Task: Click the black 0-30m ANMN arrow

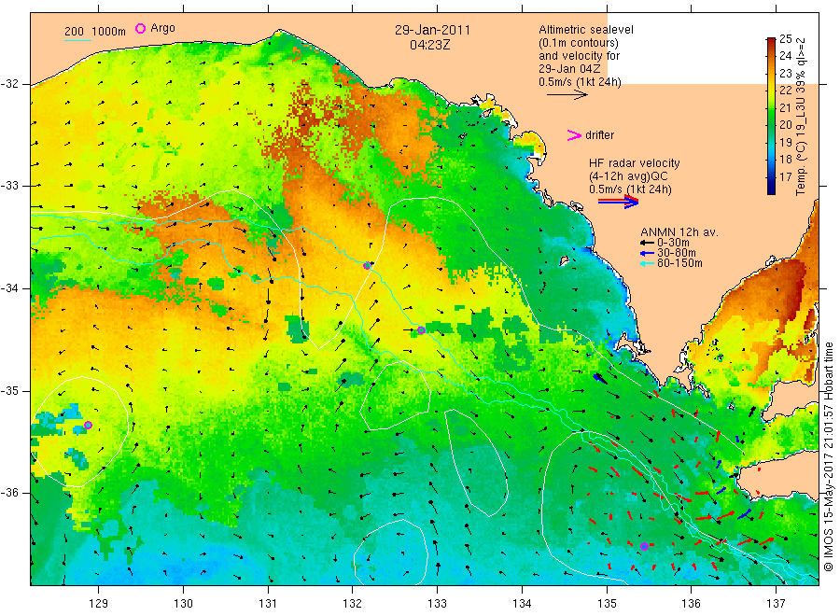Action: point(648,243)
